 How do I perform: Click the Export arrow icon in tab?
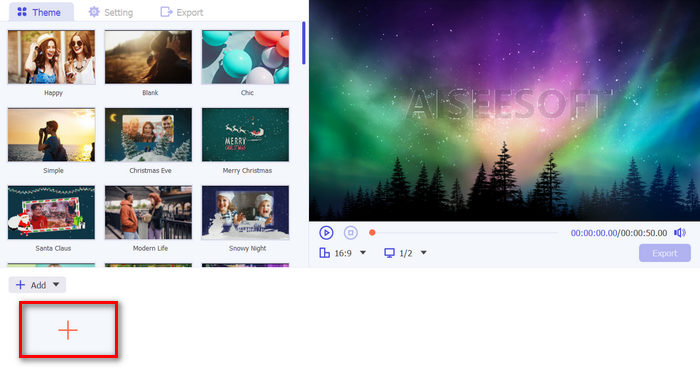click(166, 12)
